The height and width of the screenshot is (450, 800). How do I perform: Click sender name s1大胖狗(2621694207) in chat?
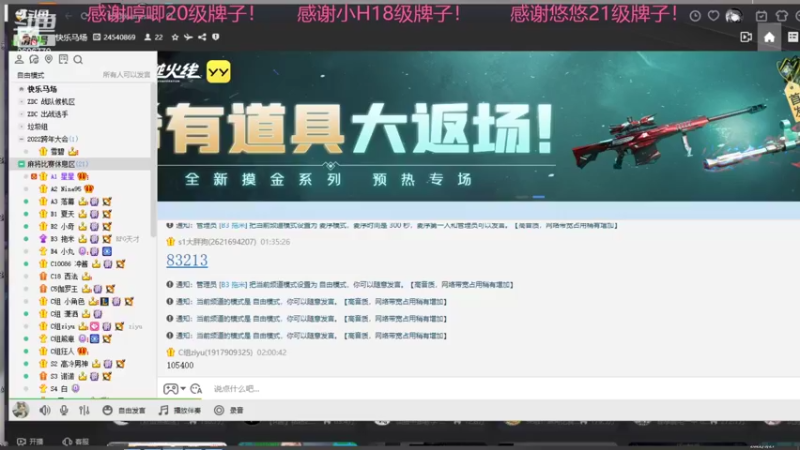(216, 242)
